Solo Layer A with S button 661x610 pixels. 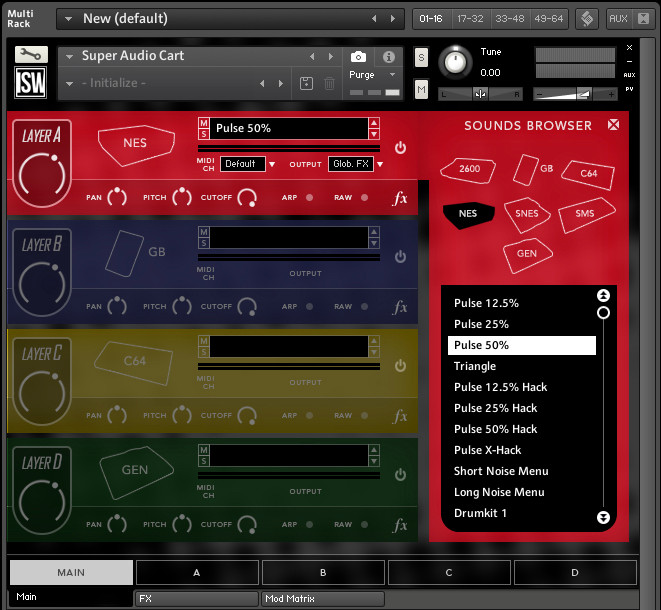204,134
